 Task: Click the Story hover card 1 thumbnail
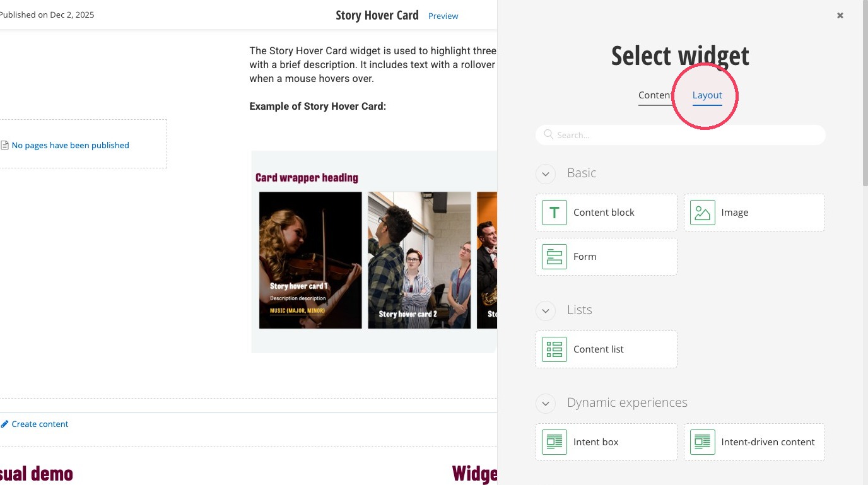310,260
